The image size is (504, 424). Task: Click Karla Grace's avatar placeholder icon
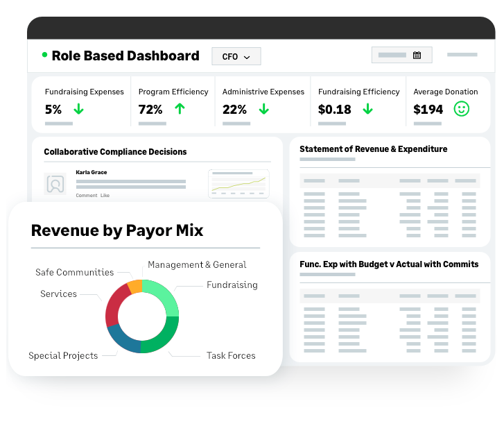pyautogui.click(x=55, y=184)
